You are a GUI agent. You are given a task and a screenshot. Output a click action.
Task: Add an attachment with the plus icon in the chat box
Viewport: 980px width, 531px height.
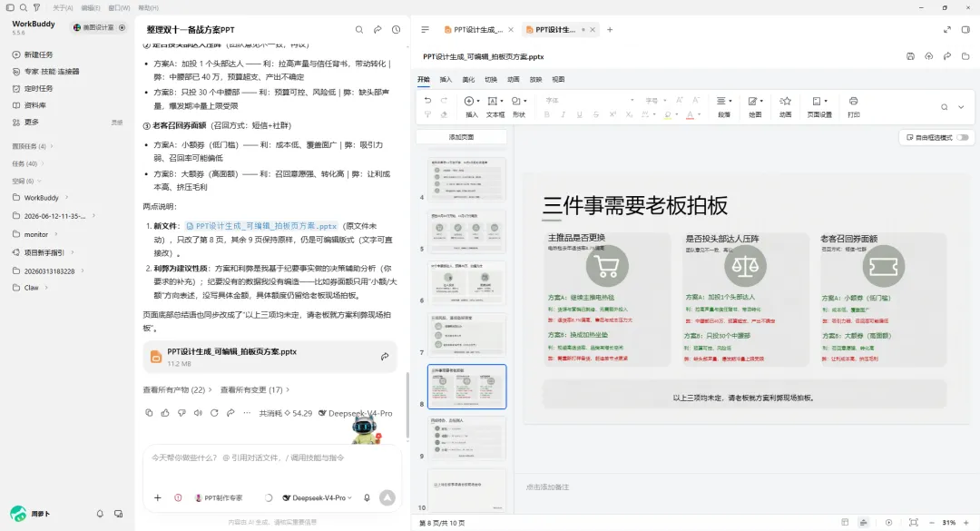(158, 497)
